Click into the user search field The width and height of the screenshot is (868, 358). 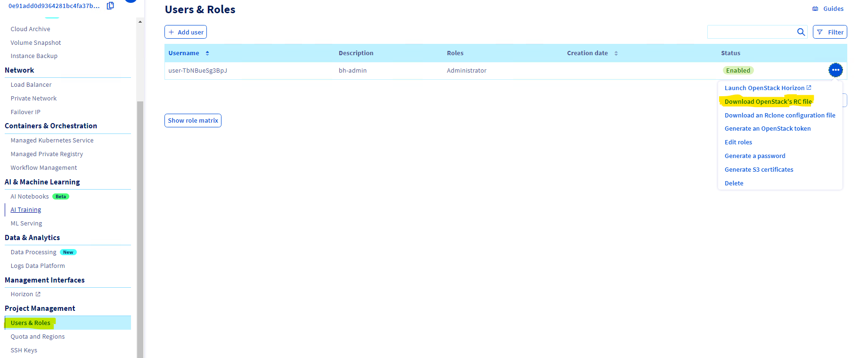click(x=751, y=32)
